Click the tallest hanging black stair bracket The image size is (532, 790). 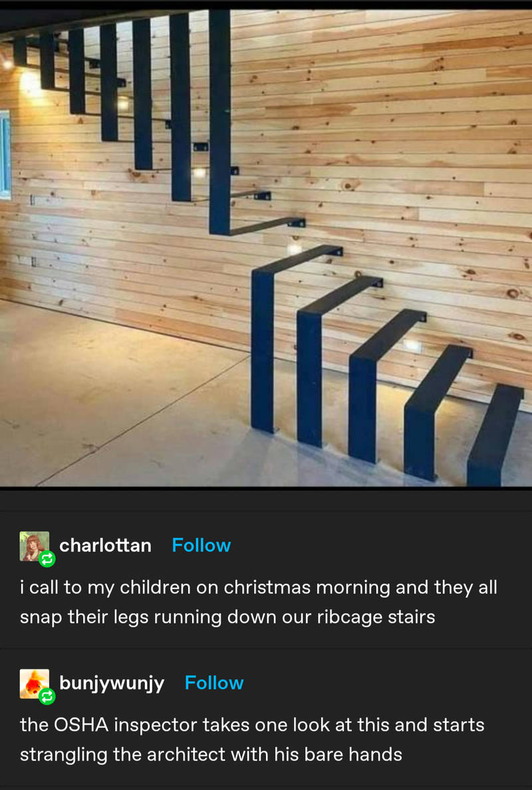(219, 122)
